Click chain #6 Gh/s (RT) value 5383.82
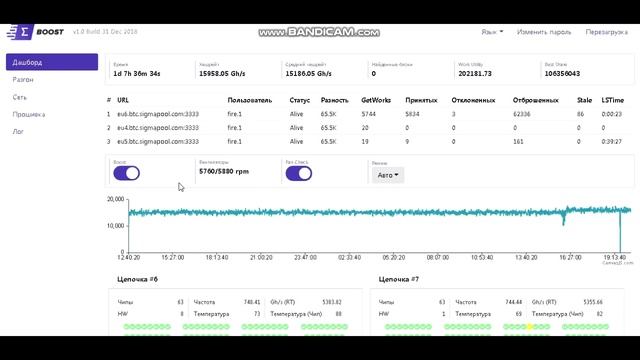Image resolution: width=640 pixels, height=360 pixels. [332, 302]
